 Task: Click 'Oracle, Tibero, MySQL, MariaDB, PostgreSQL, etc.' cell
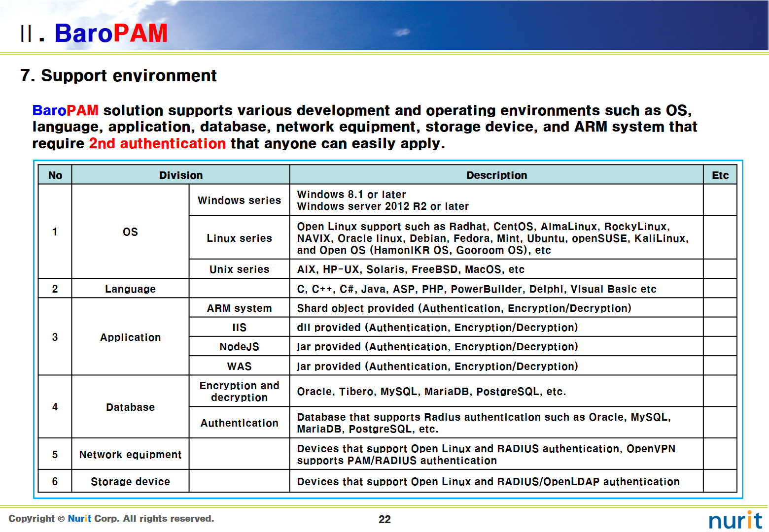click(x=496, y=391)
